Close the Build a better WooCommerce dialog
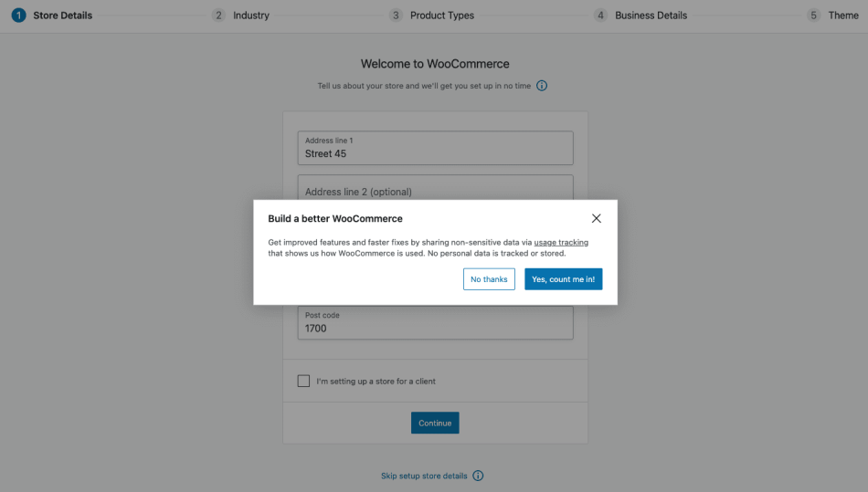Image resolution: width=868 pixels, height=492 pixels. [596, 218]
